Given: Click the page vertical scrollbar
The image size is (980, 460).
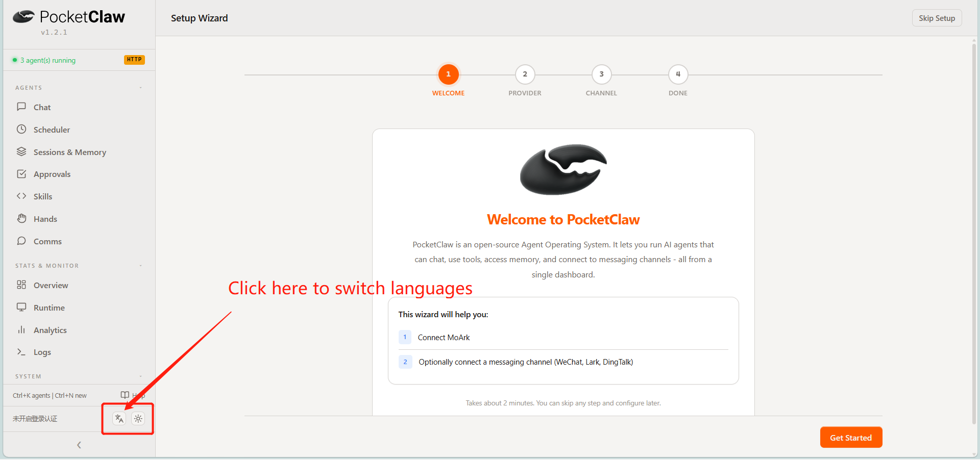Looking at the screenshot, I should 974,235.
